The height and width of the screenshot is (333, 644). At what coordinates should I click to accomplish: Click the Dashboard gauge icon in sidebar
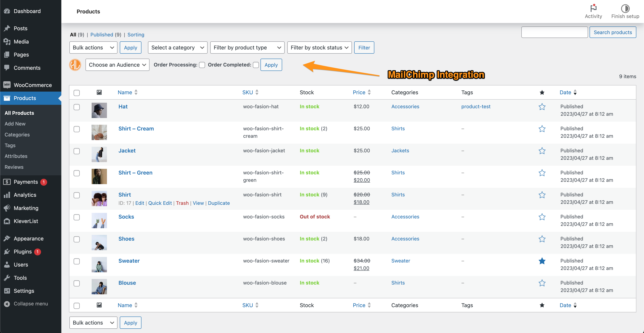click(7, 11)
